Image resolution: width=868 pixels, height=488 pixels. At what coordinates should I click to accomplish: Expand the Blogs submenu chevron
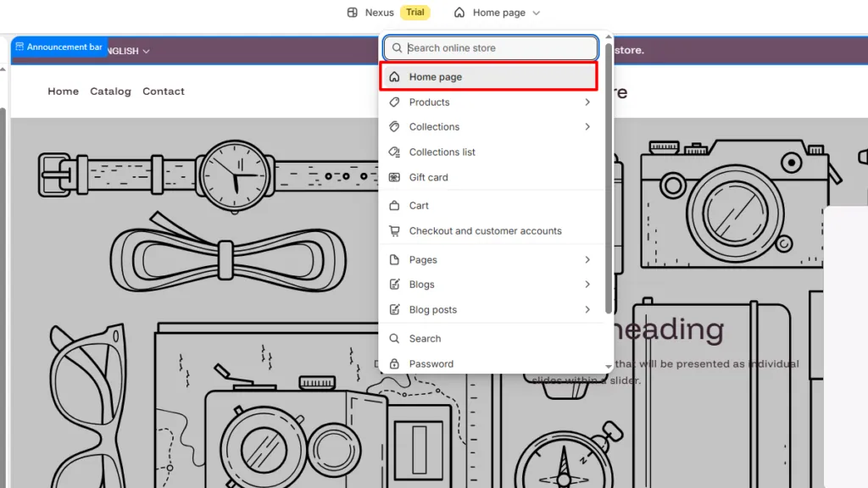point(587,285)
